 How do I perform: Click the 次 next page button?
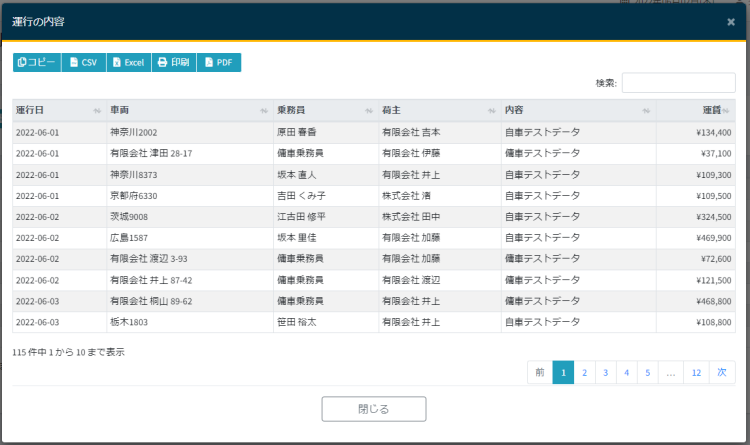click(x=722, y=372)
